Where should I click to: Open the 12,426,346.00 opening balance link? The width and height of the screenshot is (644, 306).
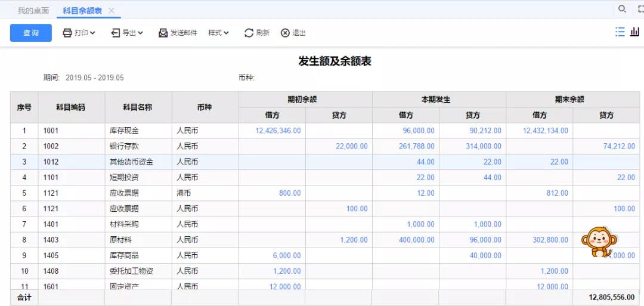(x=278, y=131)
